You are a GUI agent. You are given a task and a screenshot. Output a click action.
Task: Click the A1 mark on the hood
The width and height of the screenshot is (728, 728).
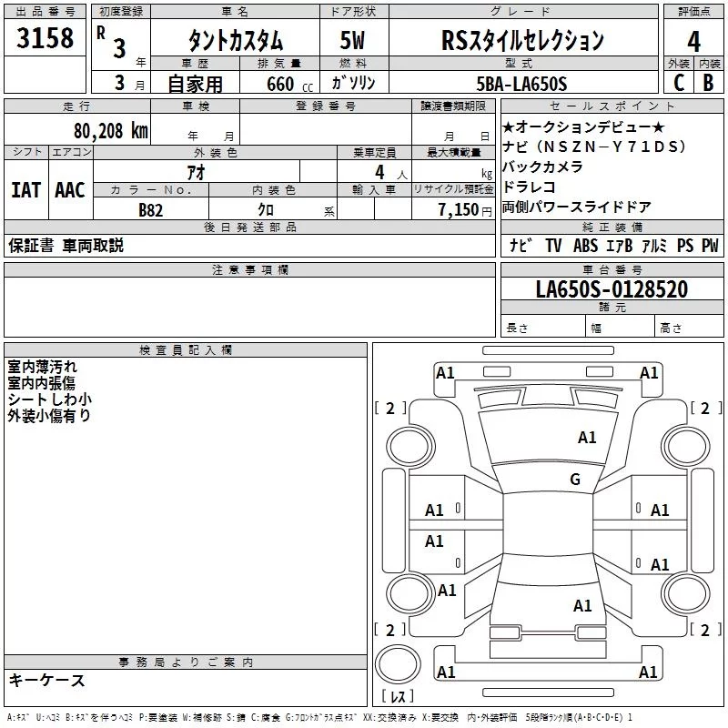(x=587, y=438)
